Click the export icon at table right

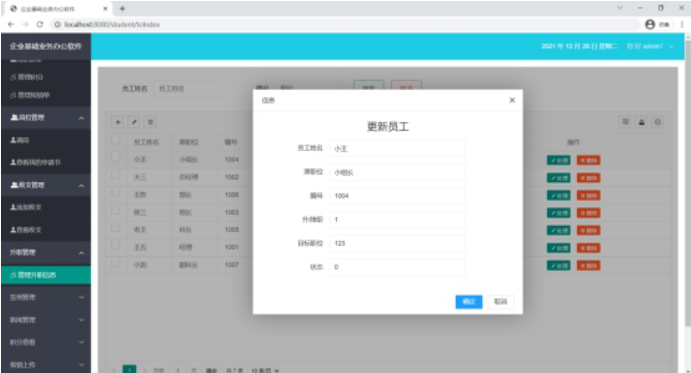(642, 122)
